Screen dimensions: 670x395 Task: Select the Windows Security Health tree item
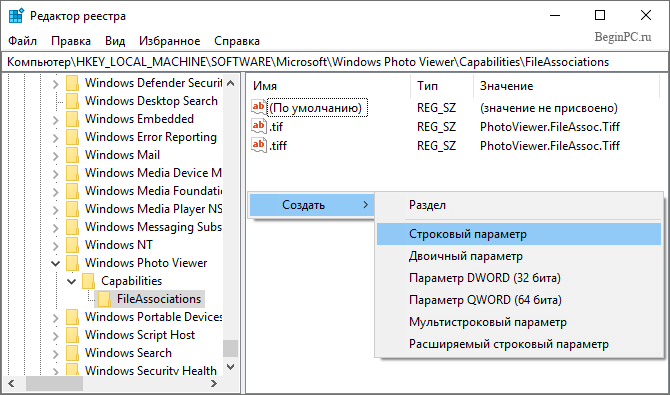(150, 370)
